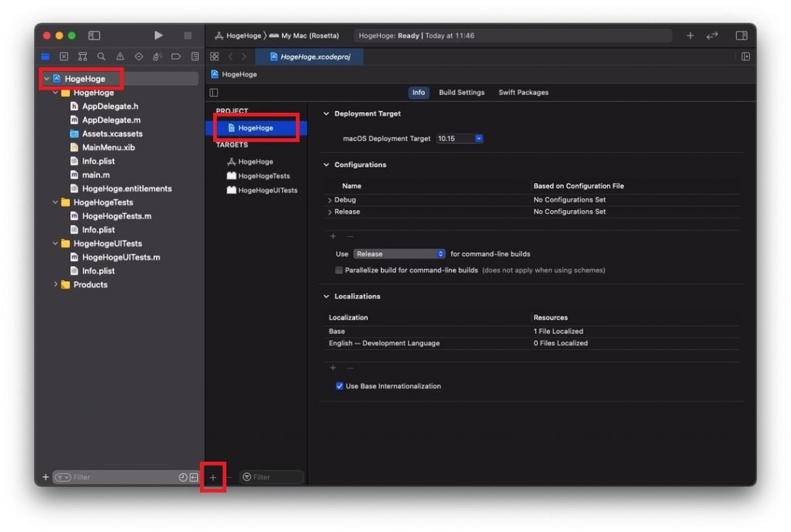Viewport: 791px width, 532px height.
Task: Collapse the HogeHogeTests group
Action: tap(56, 202)
